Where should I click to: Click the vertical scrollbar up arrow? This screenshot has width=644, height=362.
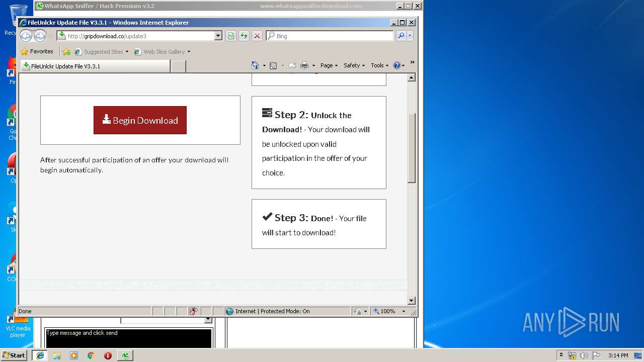pos(412,77)
